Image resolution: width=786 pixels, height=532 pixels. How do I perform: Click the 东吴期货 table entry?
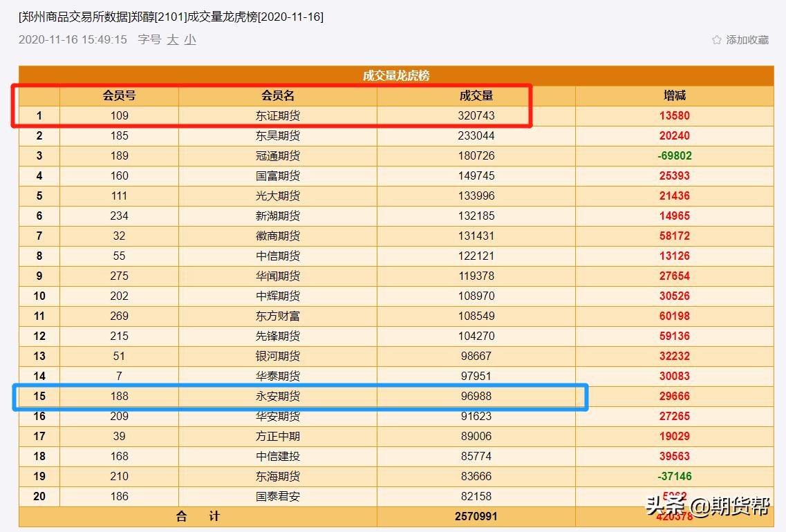click(x=277, y=135)
